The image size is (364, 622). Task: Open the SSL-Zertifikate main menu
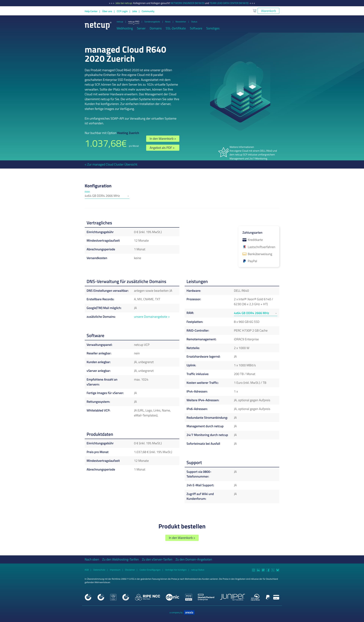[176, 28]
